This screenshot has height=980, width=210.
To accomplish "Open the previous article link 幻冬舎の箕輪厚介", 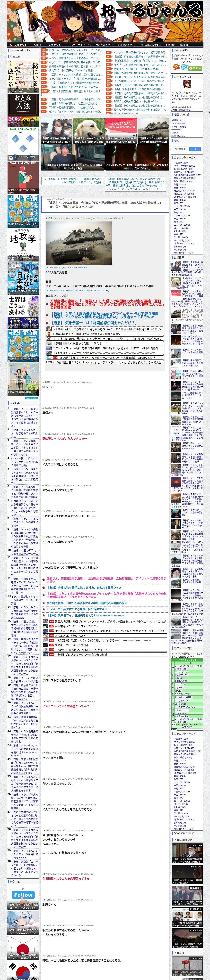I will (x=73, y=181).
